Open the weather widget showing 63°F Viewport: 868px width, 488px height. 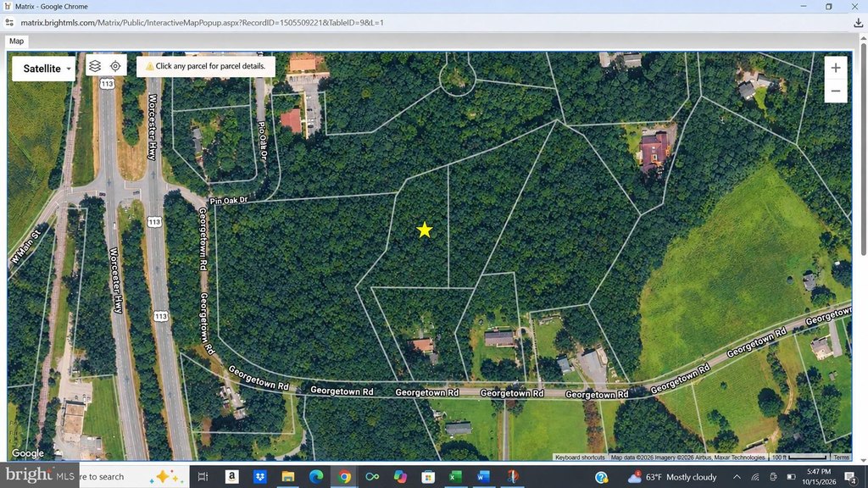(672, 477)
